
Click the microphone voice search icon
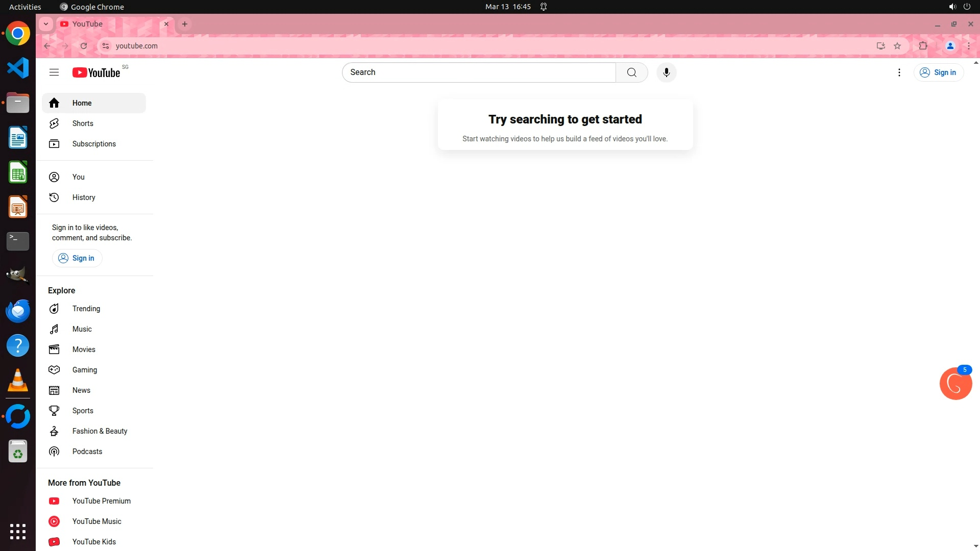tap(666, 72)
